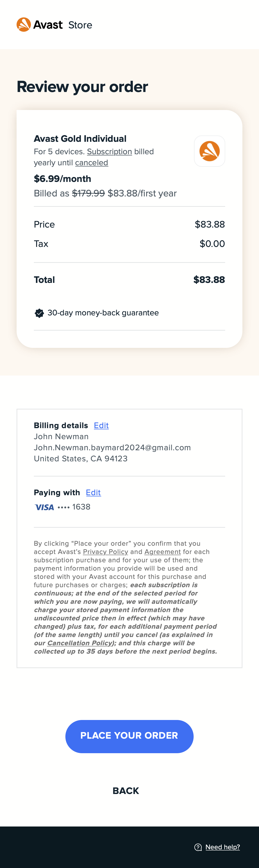Click BACK to return to previous step
Screen dimensions: 259x868
click(x=125, y=791)
